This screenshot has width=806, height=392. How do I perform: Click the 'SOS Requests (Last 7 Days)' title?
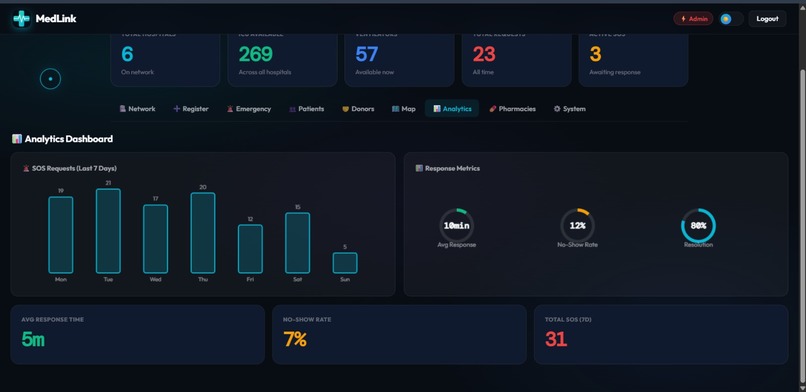pos(74,169)
